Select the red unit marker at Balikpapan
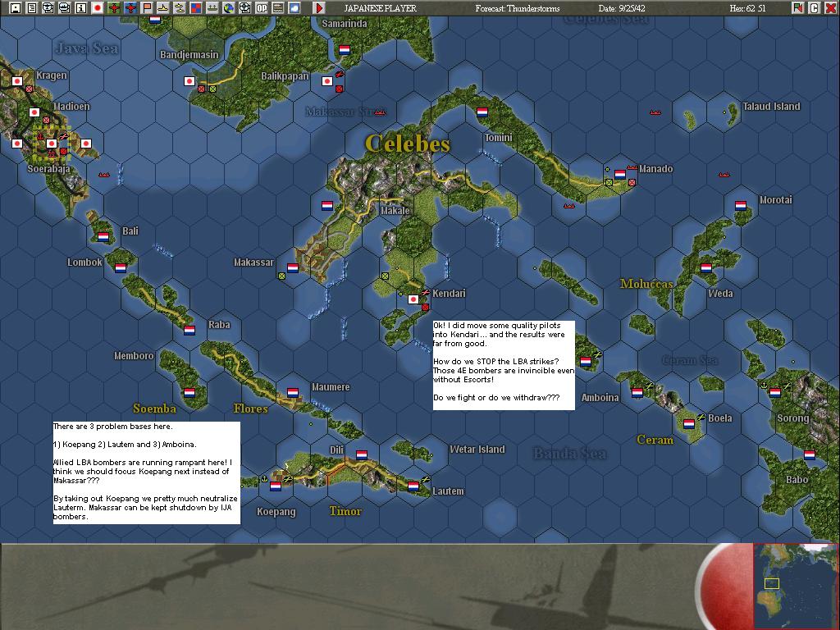 click(x=339, y=89)
